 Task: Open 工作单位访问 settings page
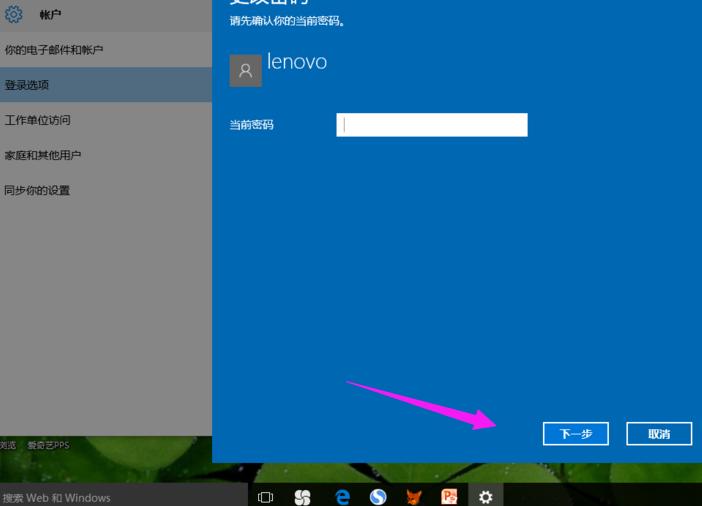[38, 120]
